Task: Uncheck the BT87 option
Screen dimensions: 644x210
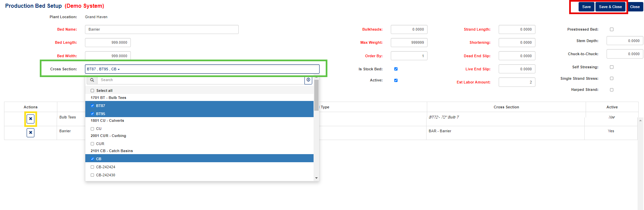Action: coord(92,106)
